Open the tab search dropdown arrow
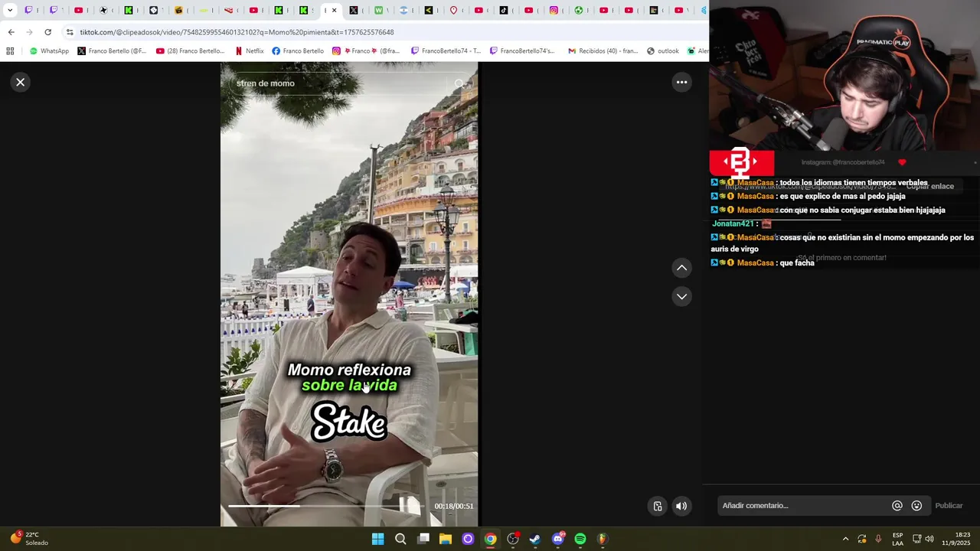The width and height of the screenshot is (980, 551). 10,11
